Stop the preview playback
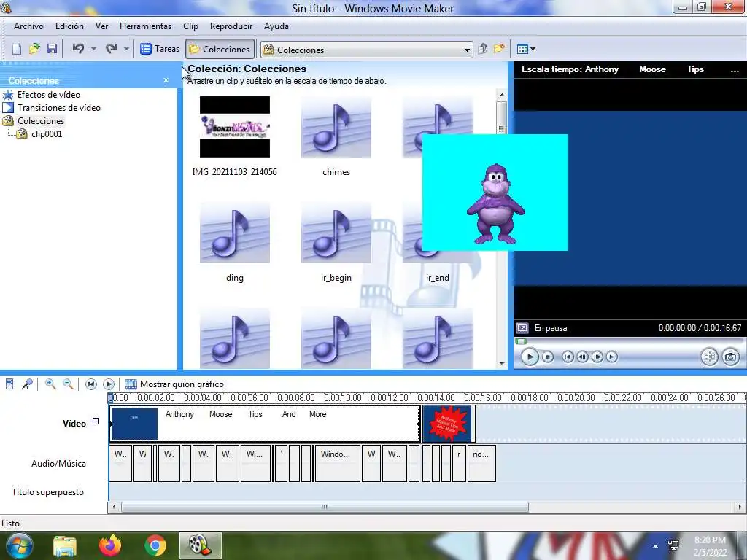This screenshot has width=747, height=560. (x=548, y=357)
